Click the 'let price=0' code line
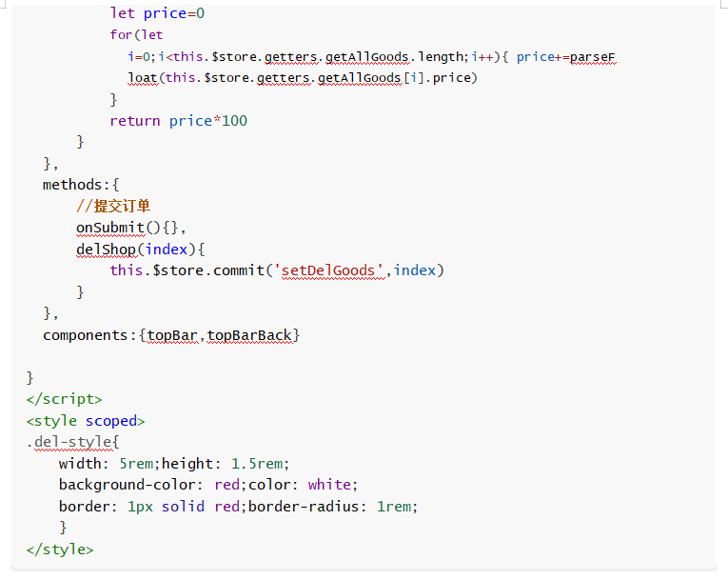The image size is (728, 580). pyautogui.click(x=157, y=13)
